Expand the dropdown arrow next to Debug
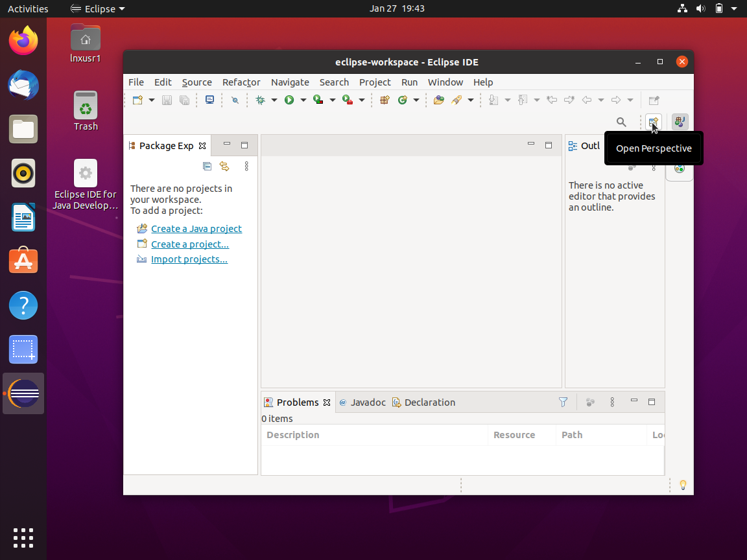The height and width of the screenshot is (560, 747). 274,100
